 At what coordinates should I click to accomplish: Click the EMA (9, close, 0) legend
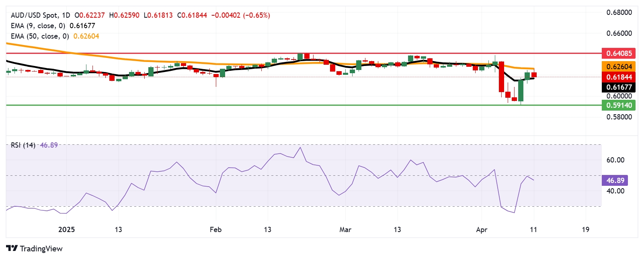tap(38, 26)
